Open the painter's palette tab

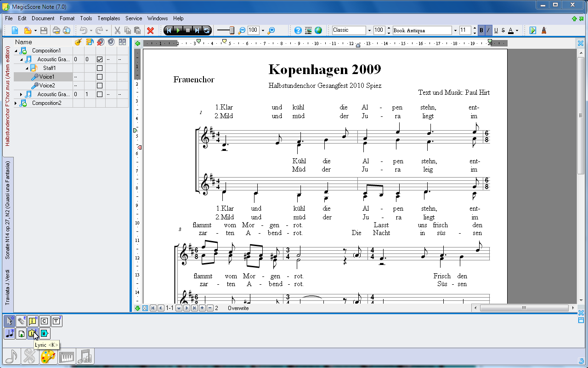click(x=48, y=356)
